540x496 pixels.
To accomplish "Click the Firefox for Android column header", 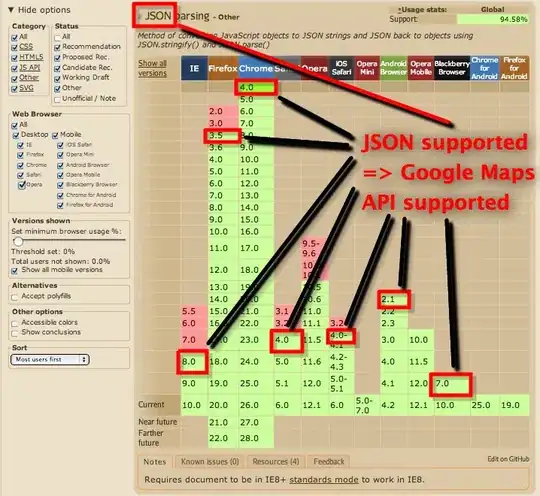I will coord(514,68).
